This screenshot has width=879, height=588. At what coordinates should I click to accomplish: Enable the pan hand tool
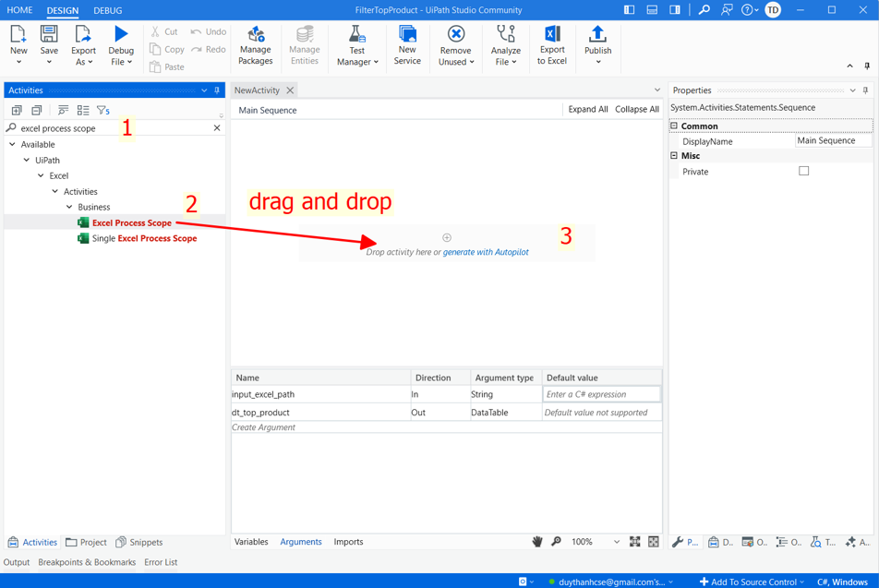(537, 542)
